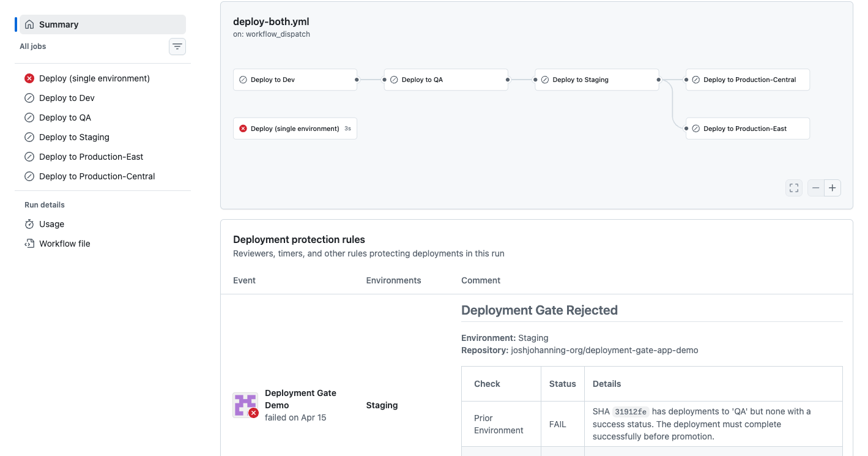
Task: Toggle fullscreen view of workflow graph
Action: [x=794, y=188]
